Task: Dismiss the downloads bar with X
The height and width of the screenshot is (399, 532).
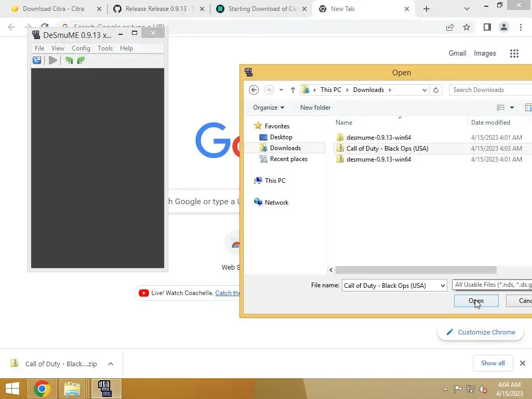Action: point(523,363)
